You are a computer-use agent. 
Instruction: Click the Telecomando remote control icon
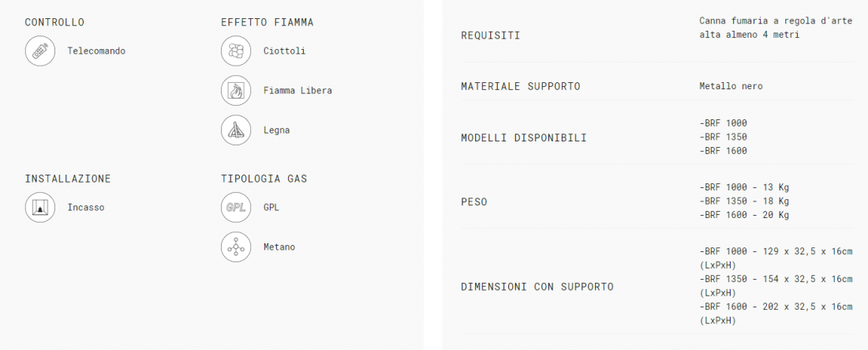(40, 51)
